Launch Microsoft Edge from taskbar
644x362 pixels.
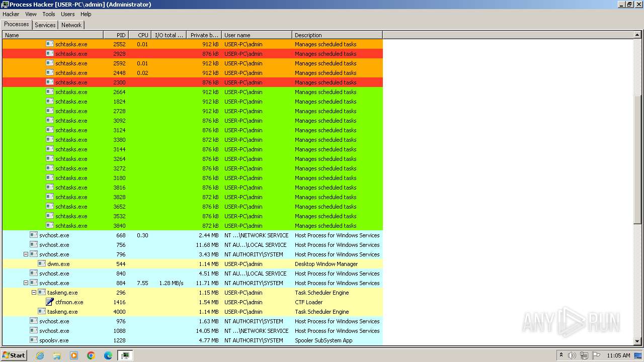tap(108, 355)
